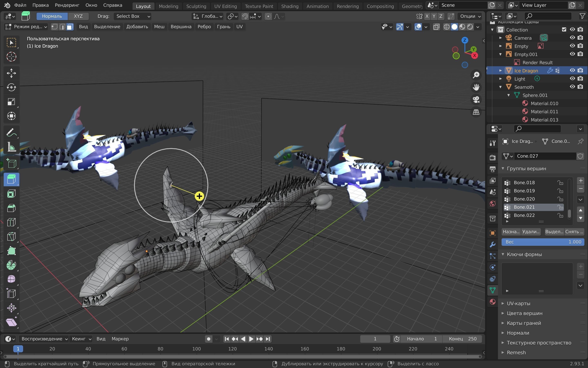Activate the Scale tool

pyautogui.click(x=11, y=101)
